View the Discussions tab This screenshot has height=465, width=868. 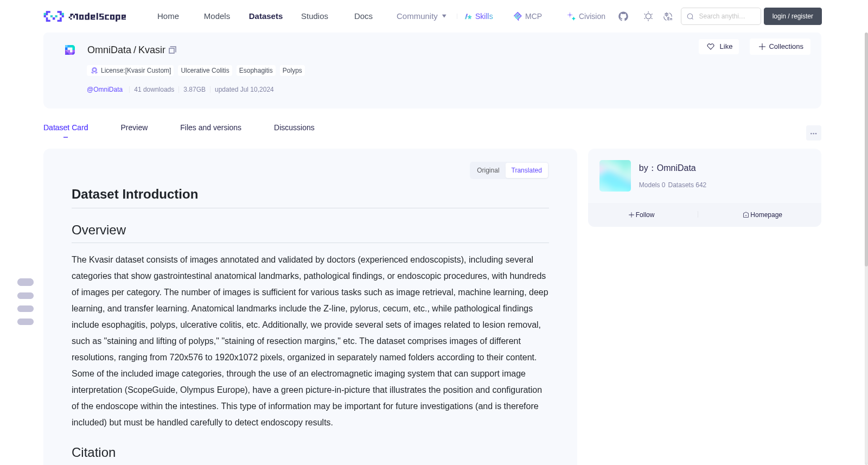tap(294, 128)
